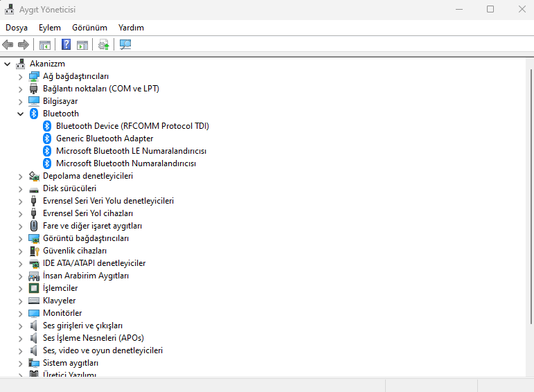Expand the Depolama denetleyicileri chevron
Viewport: 534px width, 392px height.
pos(21,176)
